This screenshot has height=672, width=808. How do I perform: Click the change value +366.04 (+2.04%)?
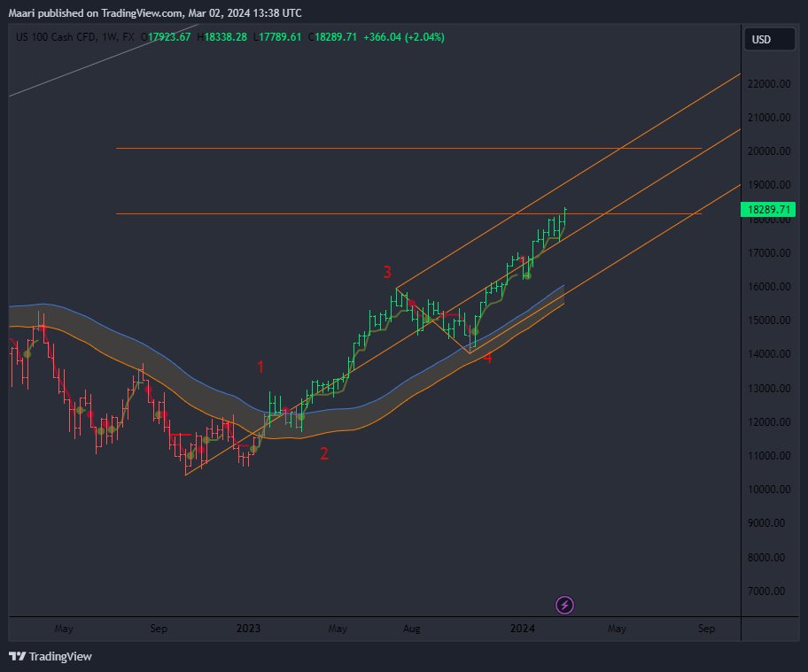coord(404,37)
